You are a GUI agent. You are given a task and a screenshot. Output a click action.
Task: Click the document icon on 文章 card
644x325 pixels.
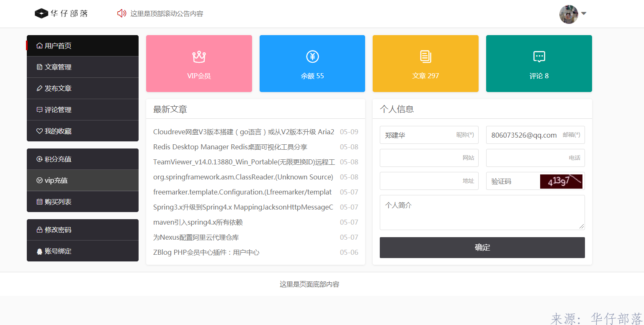425,56
